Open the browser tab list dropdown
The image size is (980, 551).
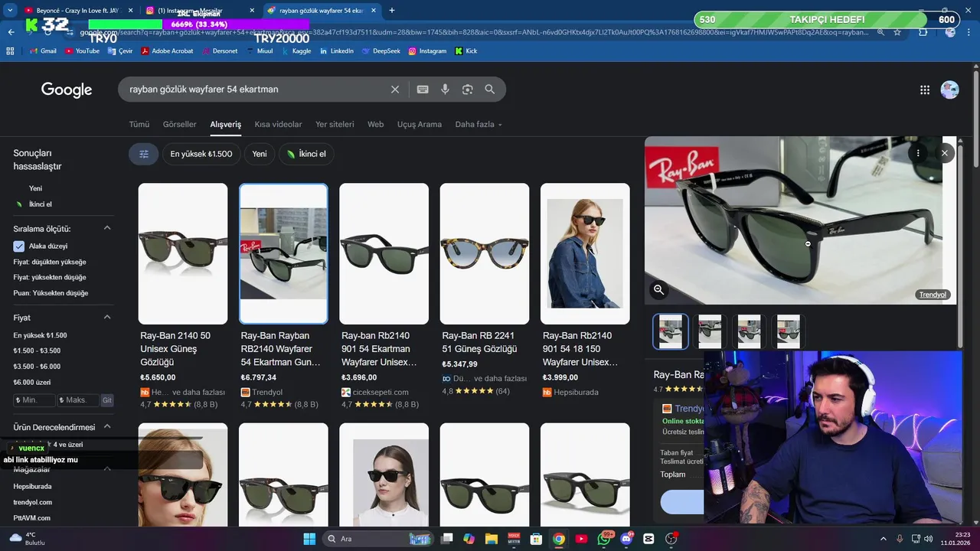tap(10, 10)
